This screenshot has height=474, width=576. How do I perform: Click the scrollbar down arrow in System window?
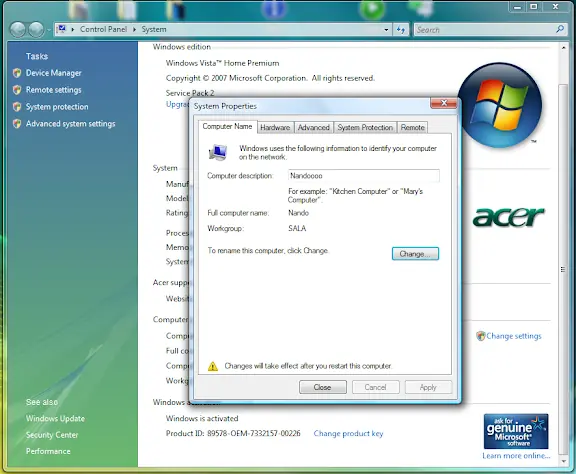coord(563,461)
